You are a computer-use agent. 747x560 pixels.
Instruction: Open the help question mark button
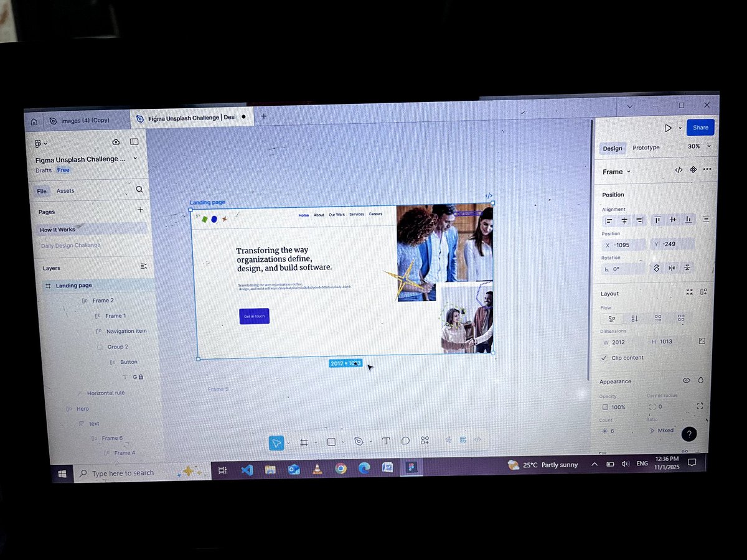pos(689,434)
